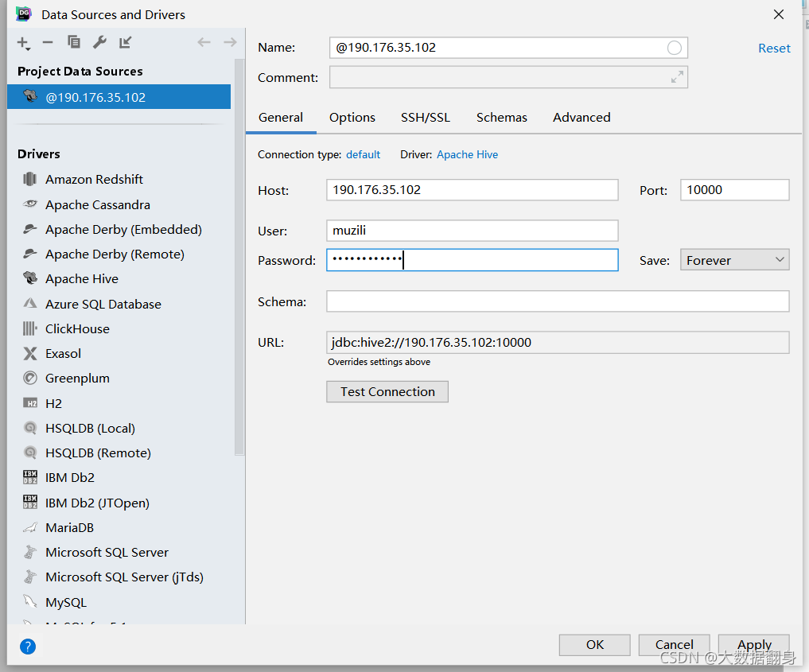Open Apache Hive driver link
Viewport: 809px width, 672px height.
468,155
